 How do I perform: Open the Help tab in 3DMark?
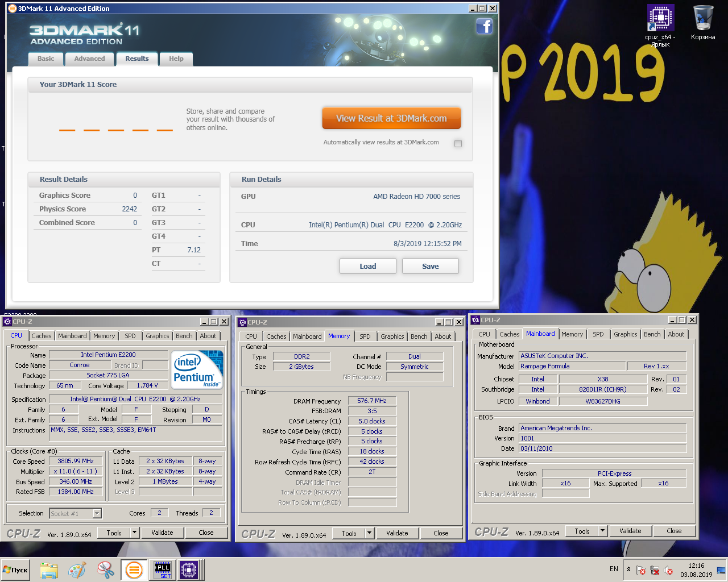[176, 59]
